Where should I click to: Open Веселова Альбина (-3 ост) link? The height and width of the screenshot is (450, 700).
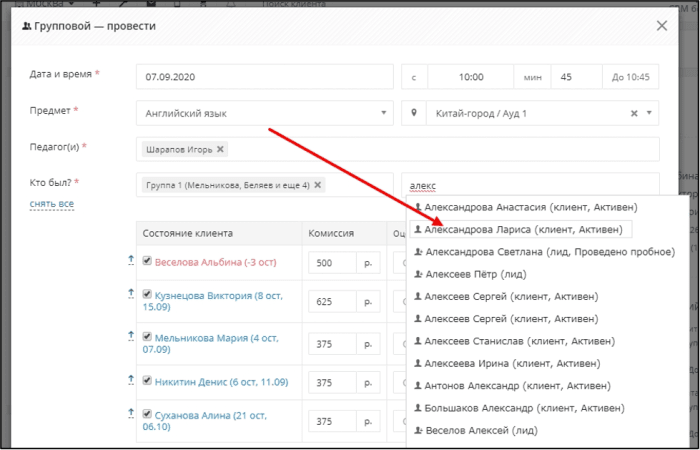pyautogui.click(x=216, y=262)
